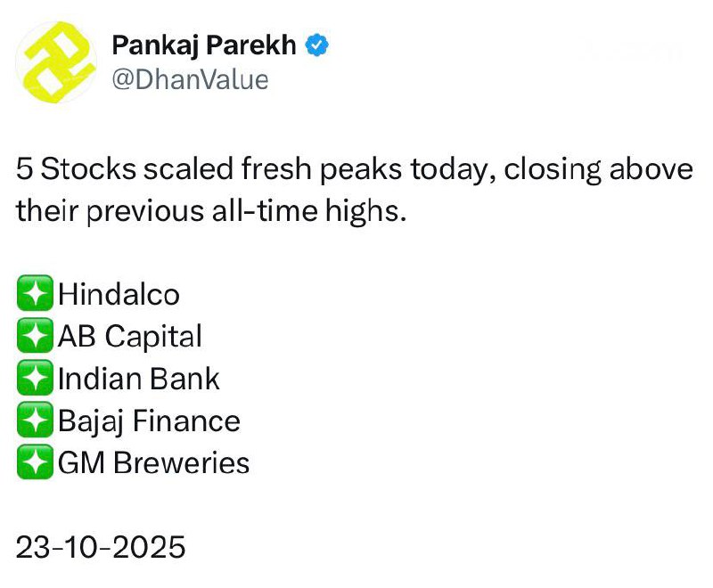Select the AB Capital stock name
Viewport: 713px width, 588px height.
pyautogui.click(x=130, y=337)
